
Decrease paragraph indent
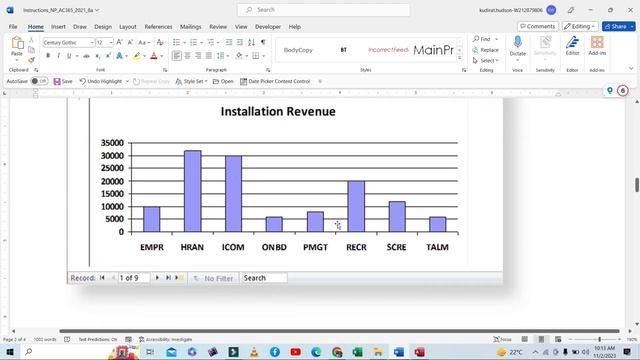point(229,42)
